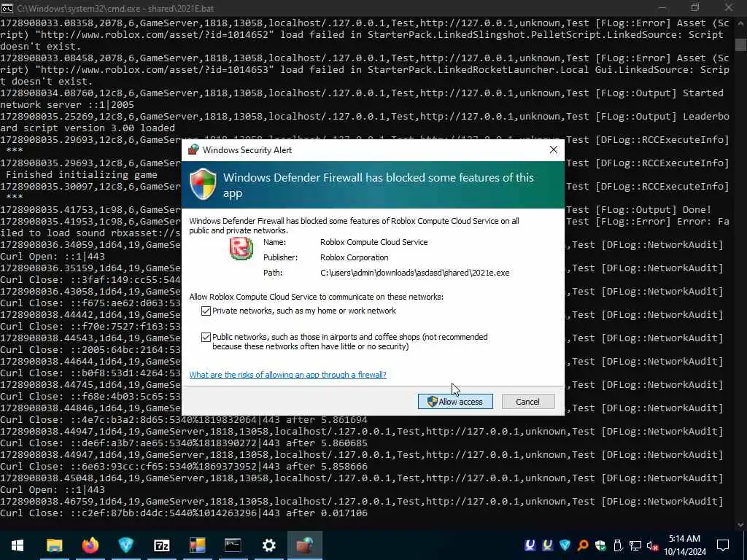Image resolution: width=747 pixels, height=560 pixels.
Task: Click the Windows Security Alert title bar icon
Action: pos(193,149)
